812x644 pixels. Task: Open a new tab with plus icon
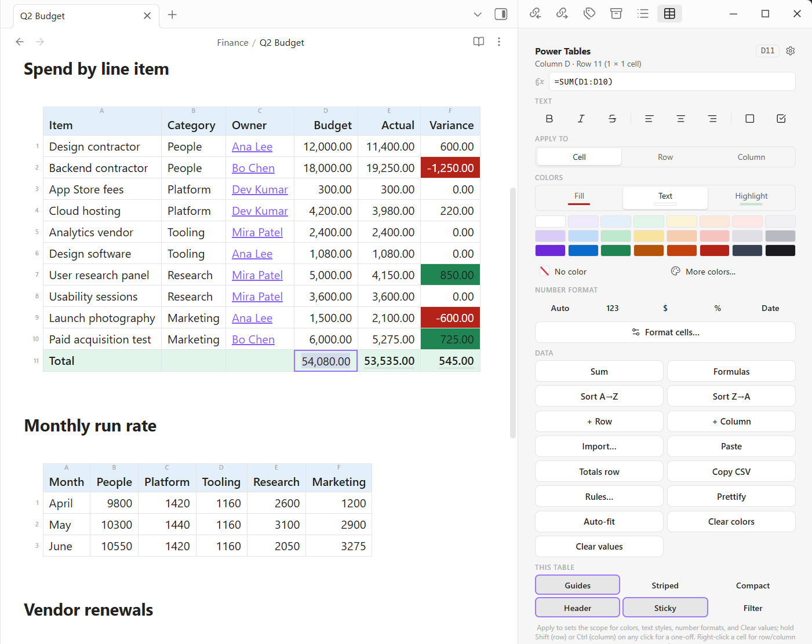click(172, 15)
